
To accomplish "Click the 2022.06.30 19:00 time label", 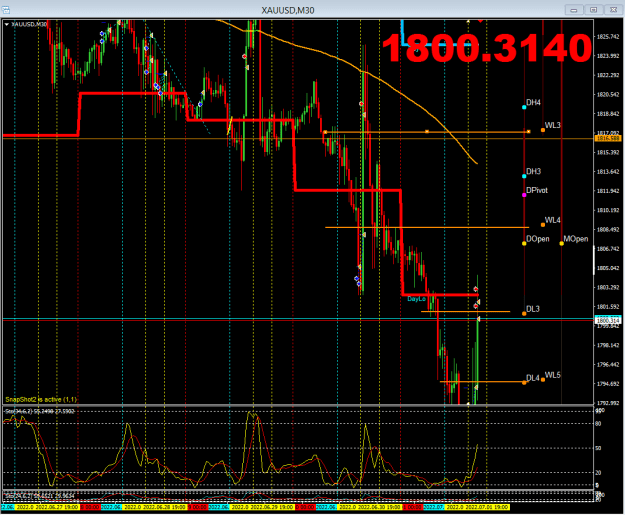I will (x=380, y=507).
